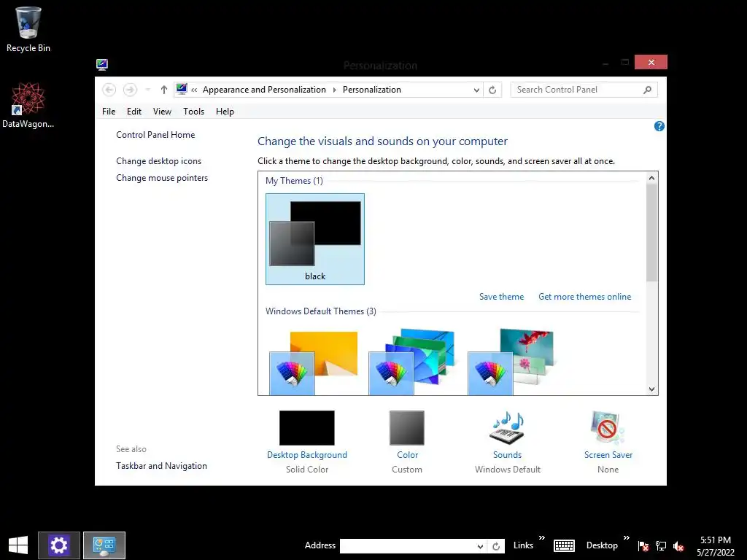Screen dimensions: 747x560
Task: Open the Sounds icon
Action: click(508, 427)
